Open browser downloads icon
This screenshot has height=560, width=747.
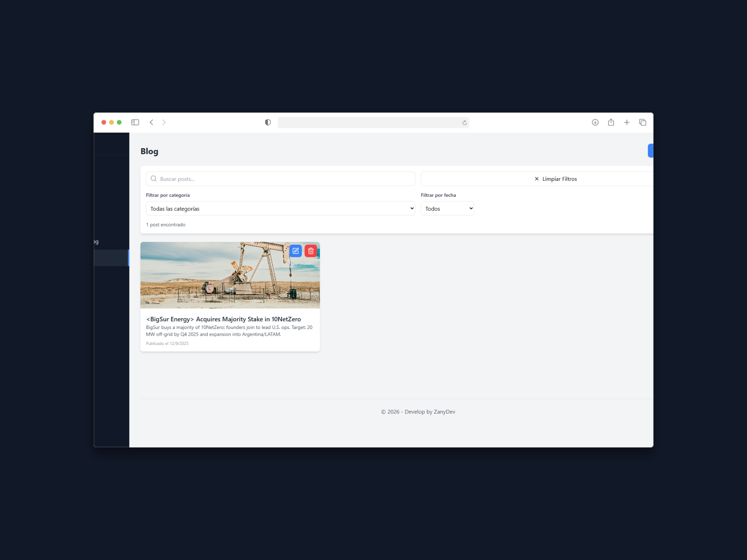pyautogui.click(x=595, y=122)
